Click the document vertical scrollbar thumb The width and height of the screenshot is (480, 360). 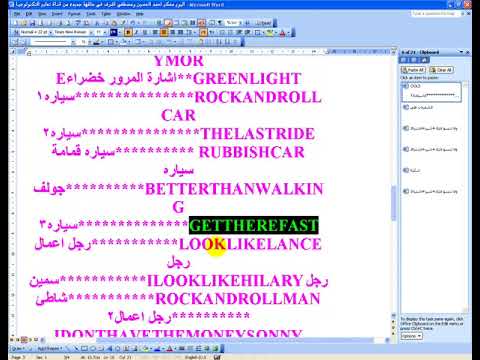point(394,203)
